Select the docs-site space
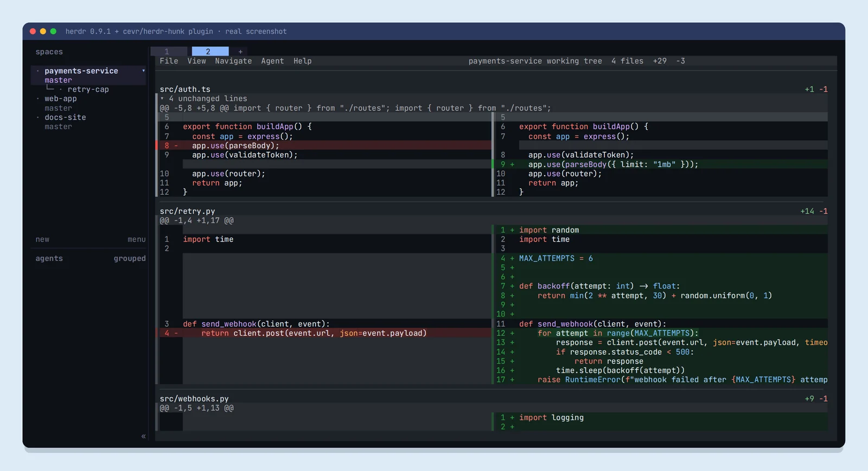 pyautogui.click(x=65, y=117)
